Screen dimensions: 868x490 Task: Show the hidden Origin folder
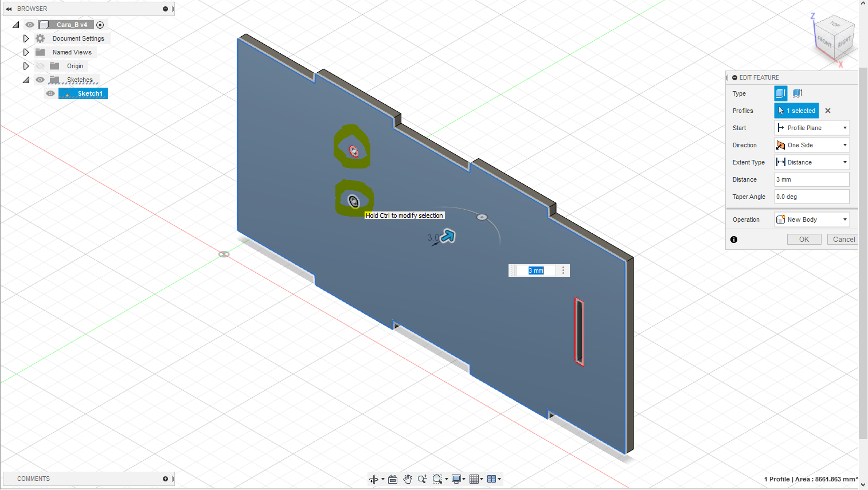click(40, 66)
